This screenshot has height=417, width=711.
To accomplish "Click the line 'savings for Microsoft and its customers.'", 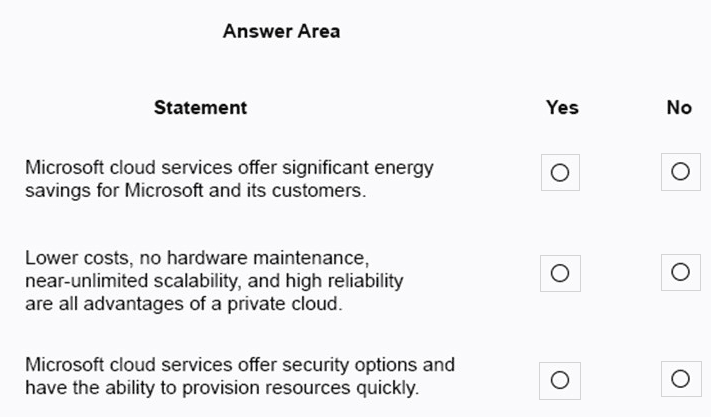I will pos(196,188).
